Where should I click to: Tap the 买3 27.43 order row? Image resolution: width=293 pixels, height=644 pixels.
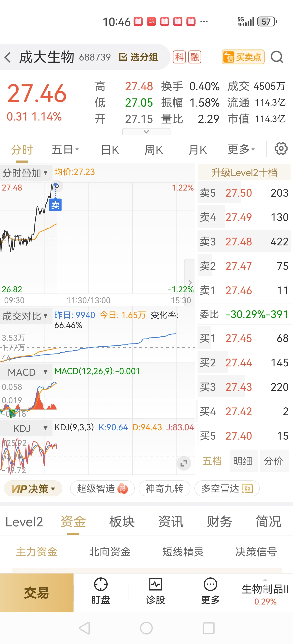coord(244,387)
